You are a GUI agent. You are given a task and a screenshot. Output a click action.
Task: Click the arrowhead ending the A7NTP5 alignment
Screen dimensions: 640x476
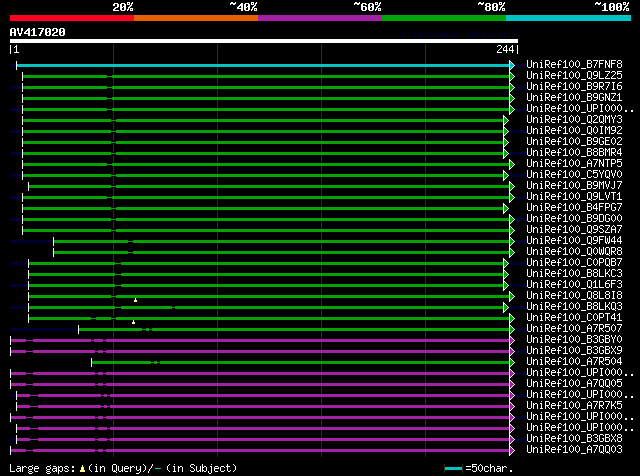pos(512,164)
